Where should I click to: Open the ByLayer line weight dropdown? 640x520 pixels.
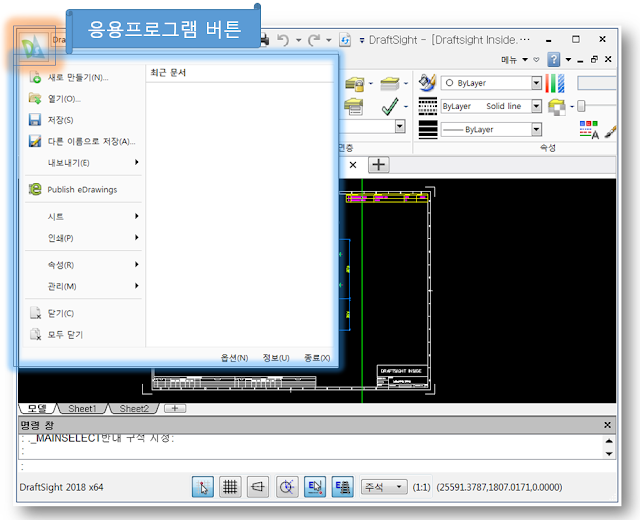536,129
